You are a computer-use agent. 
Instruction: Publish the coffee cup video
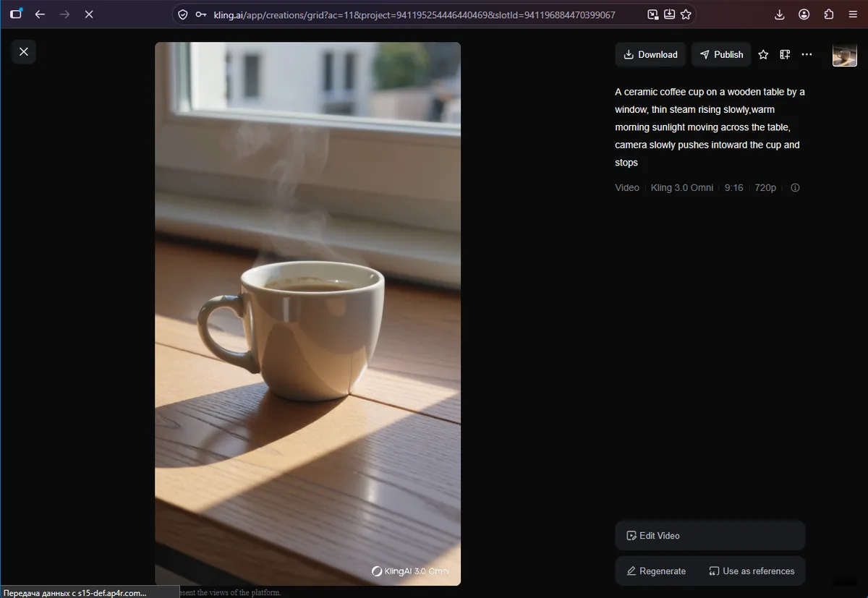click(x=721, y=55)
